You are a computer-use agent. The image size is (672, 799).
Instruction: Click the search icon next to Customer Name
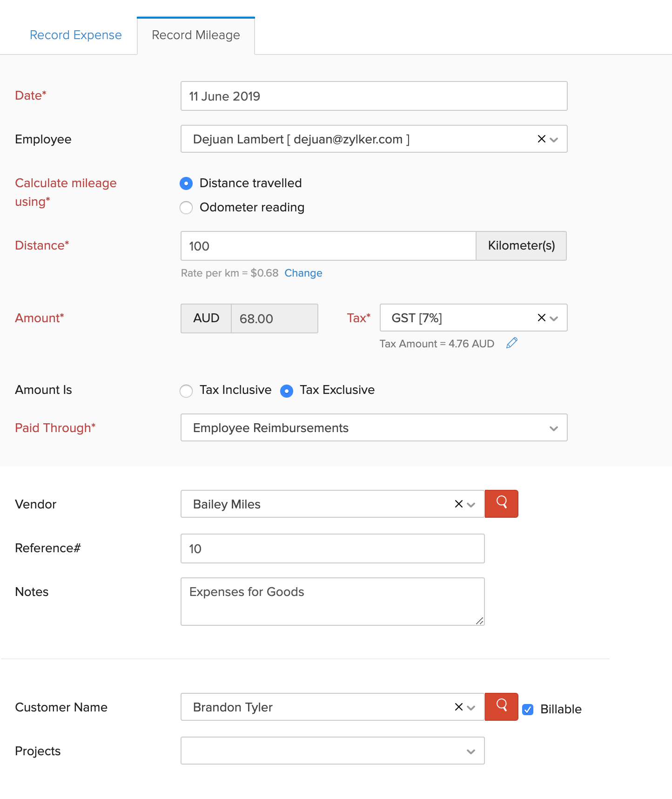(501, 707)
